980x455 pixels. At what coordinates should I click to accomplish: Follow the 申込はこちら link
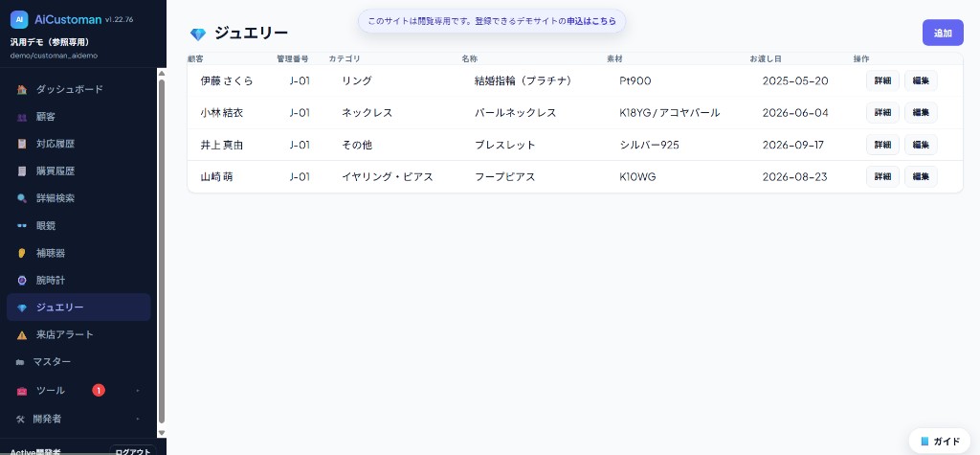[x=591, y=21]
